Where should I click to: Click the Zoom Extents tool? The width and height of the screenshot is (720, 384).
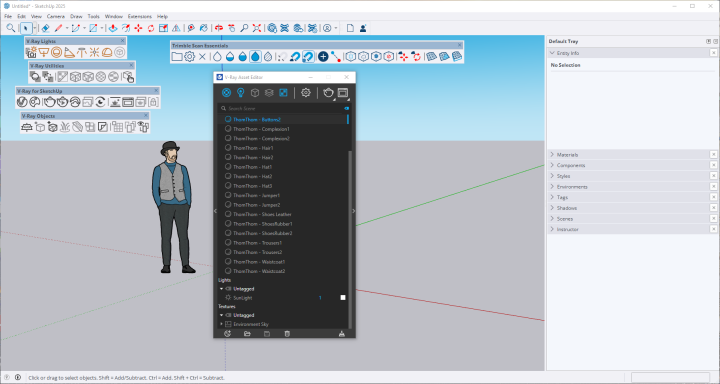(x=257, y=28)
